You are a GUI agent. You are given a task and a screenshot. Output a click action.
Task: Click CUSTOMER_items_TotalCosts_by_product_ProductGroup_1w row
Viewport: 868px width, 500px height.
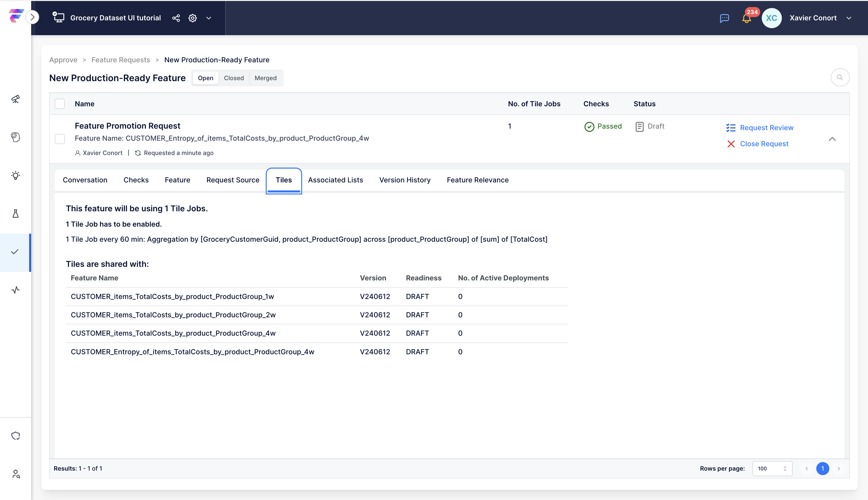pos(317,297)
